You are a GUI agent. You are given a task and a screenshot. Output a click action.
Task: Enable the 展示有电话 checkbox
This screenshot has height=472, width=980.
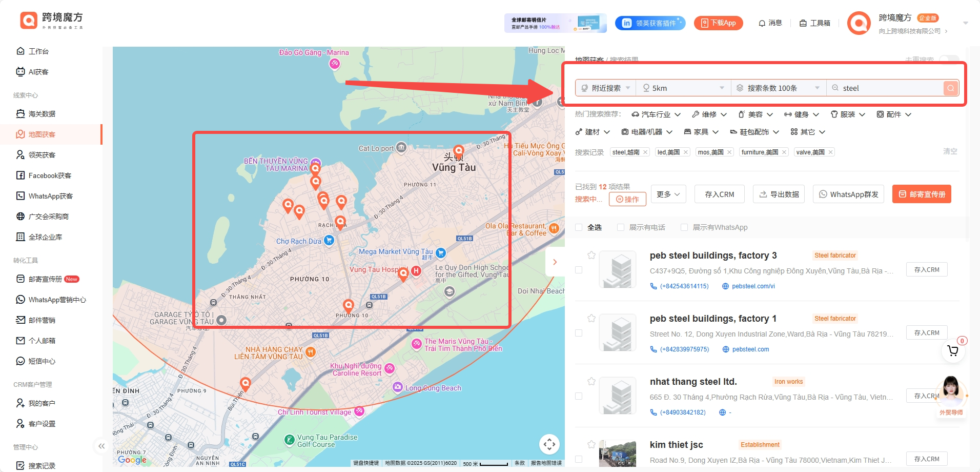[x=621, y=227]
